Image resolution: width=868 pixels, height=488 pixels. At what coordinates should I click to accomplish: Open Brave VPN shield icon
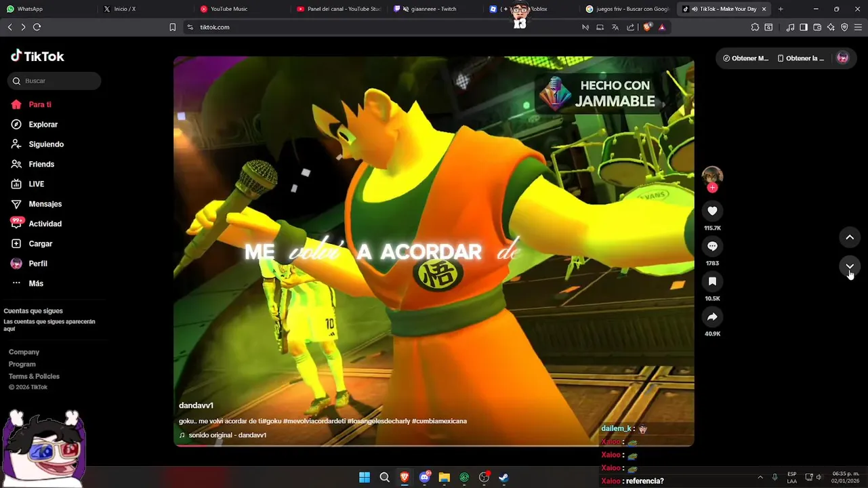(844, 27)
